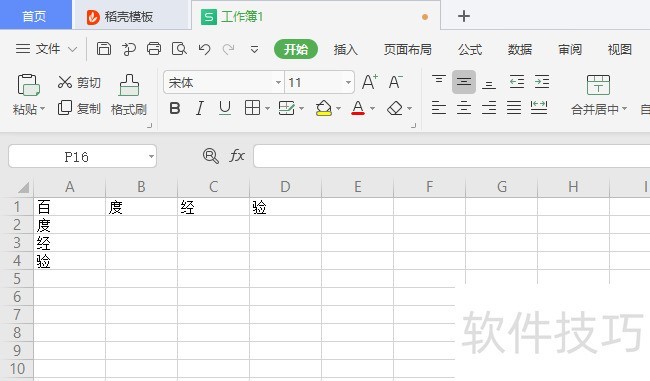Select cell A3 containing 经
Image resolution: width=650 pixels, height=381 pixels.
pyautogui.click(x=70, y=243)
